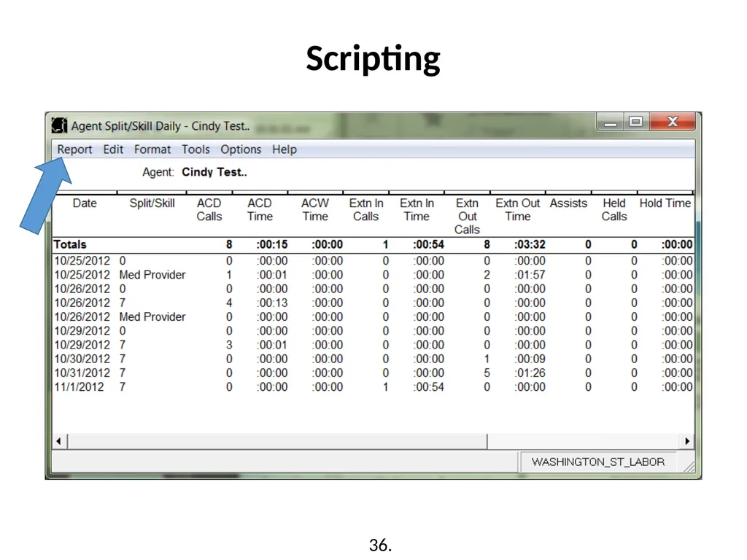Click the Extn In Time column header

point(417,210)
